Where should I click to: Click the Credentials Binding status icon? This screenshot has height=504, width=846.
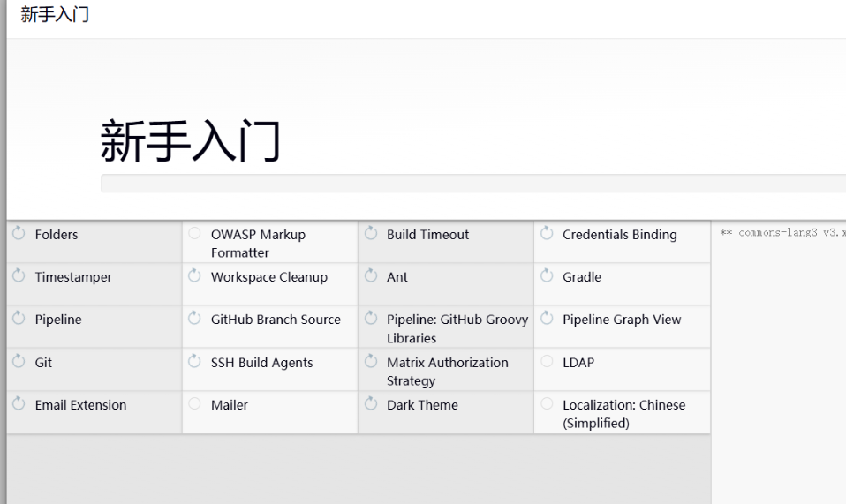[x=547, y=233]
